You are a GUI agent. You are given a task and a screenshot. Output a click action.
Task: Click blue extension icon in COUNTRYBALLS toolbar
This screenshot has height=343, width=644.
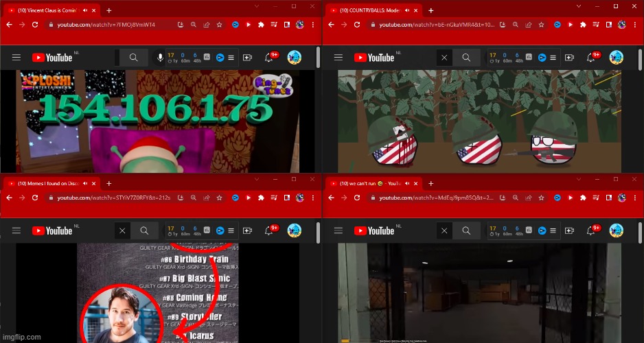click(557, 25)
